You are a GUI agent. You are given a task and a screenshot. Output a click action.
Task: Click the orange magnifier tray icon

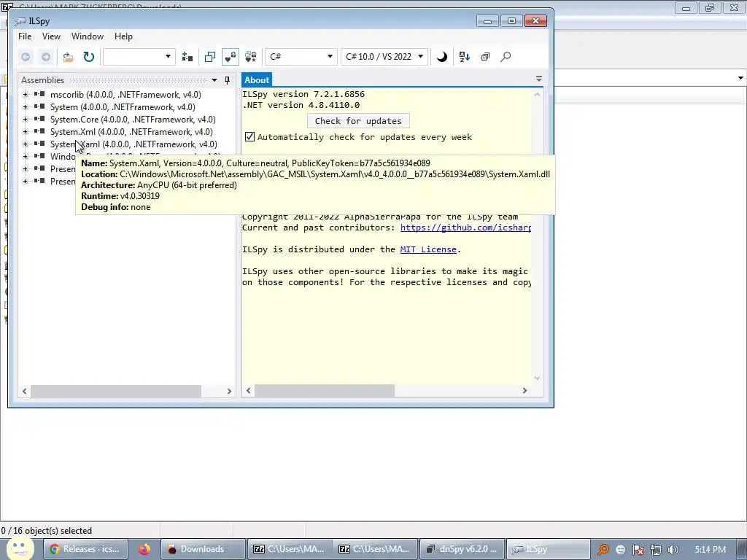(603, 550)
